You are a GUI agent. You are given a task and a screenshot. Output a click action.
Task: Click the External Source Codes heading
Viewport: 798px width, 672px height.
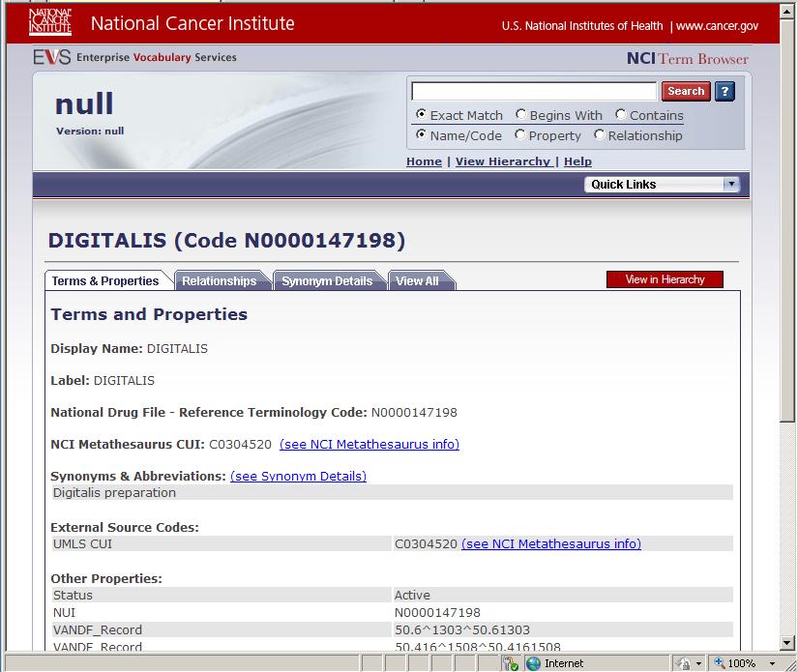coord(125,527)
